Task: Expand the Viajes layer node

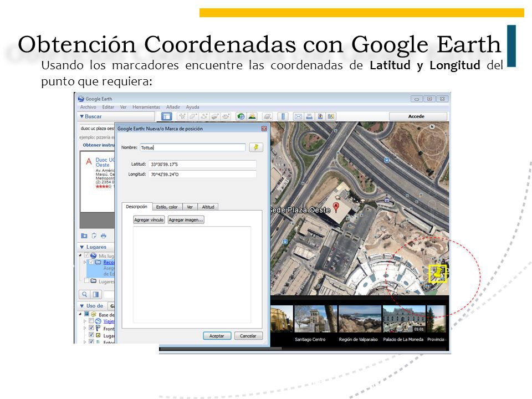Action: coord(85,321)
